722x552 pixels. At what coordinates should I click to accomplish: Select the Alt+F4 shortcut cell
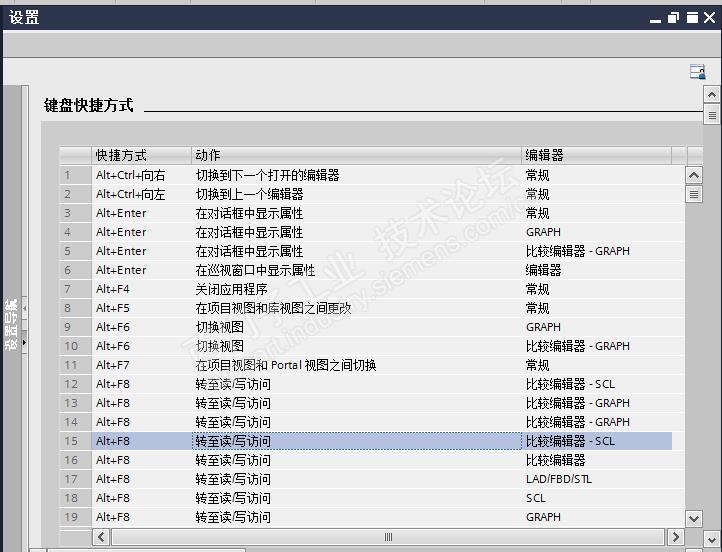[141, 289]
